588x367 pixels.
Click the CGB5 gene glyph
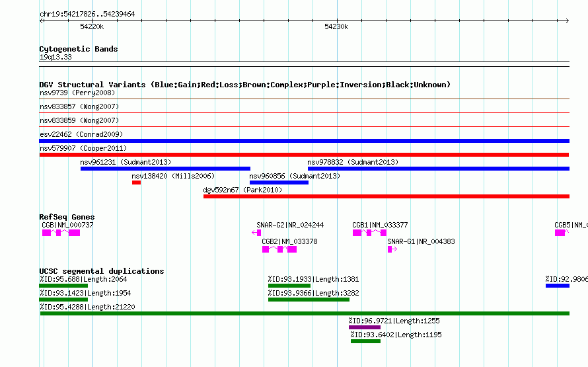click(562, 233)
